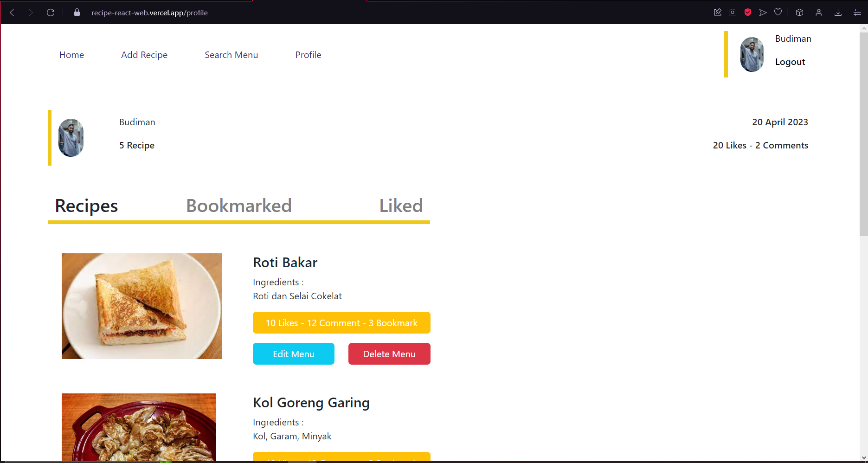Screen dimensions: 868x463
Task: Open the screenshot camera tool in the toolbar
Action: [x=733, y=12]
